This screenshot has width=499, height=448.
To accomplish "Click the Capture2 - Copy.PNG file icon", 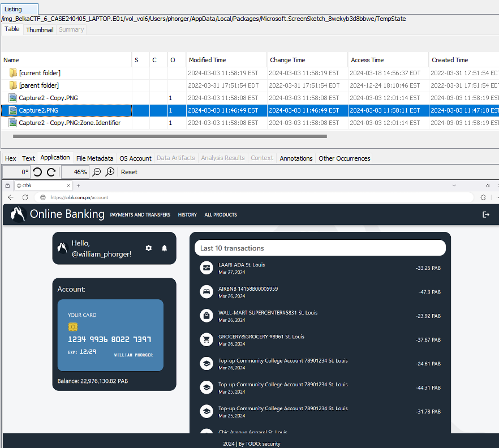I will pos(12,98).
